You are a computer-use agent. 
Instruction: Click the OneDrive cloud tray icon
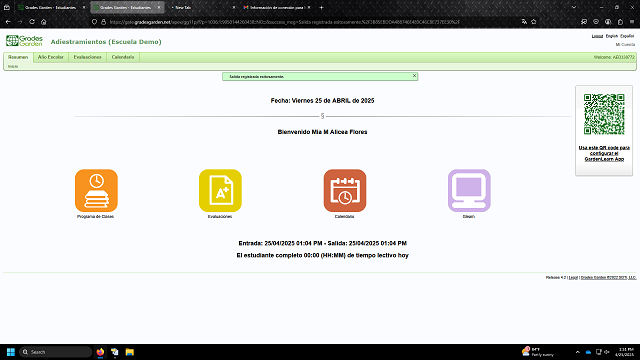click(588, 352)
